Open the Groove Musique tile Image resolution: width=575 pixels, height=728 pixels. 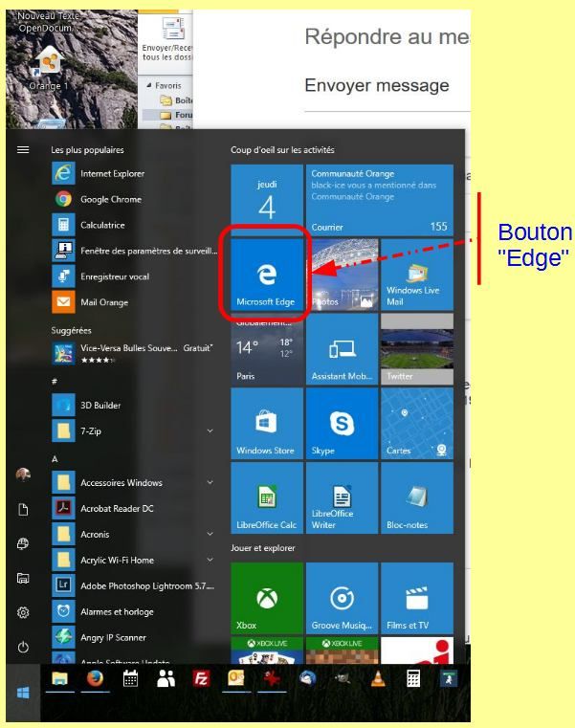pyautogui.click(x=342, y=598)
